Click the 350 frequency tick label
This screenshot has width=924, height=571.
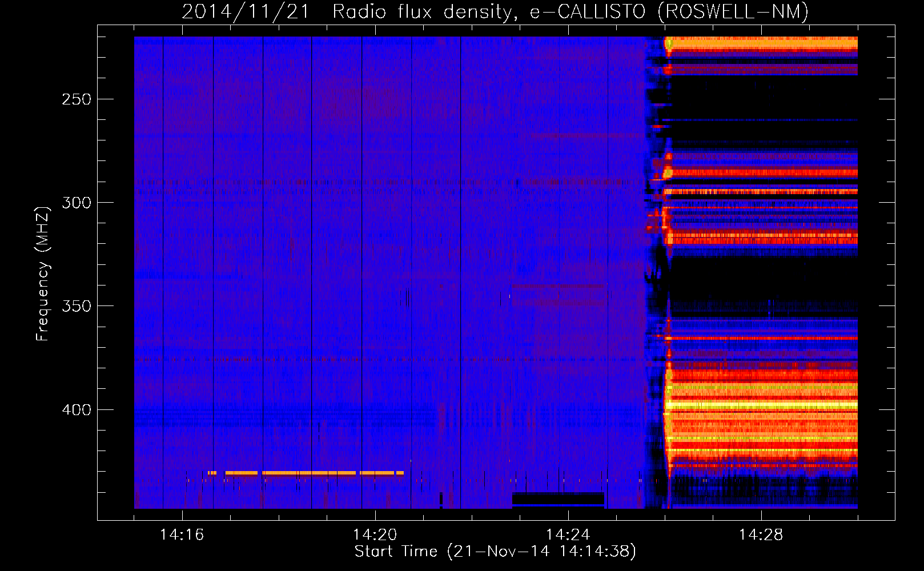click(77, 306)
